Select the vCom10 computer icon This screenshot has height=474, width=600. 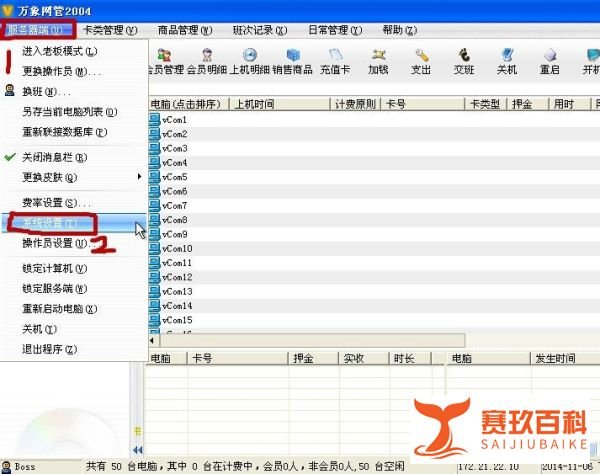(x=155, y=249)
